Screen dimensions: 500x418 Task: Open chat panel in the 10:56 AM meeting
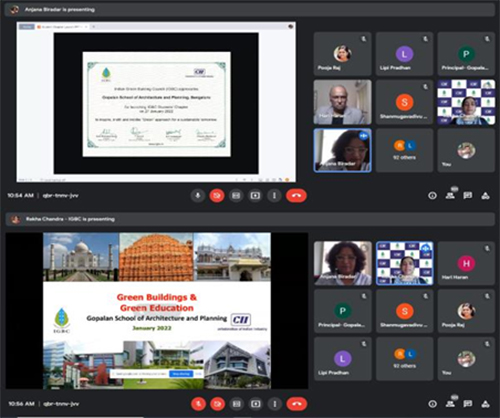click(x=468, y=404)
